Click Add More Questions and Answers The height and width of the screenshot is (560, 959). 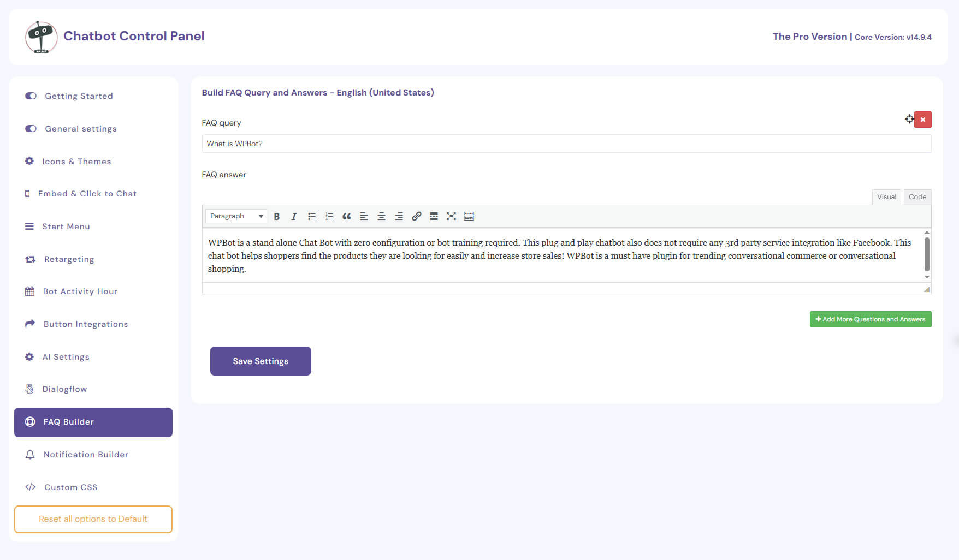871,319
